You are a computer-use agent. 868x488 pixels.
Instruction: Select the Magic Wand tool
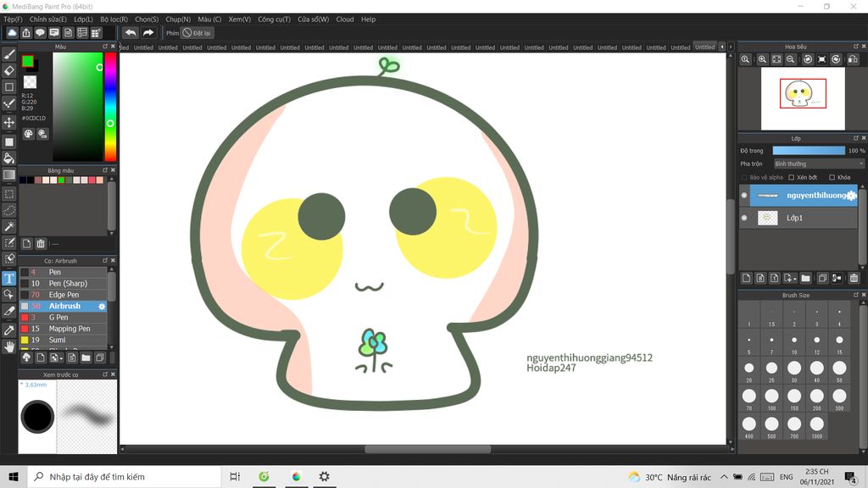[x=9, y=226]
